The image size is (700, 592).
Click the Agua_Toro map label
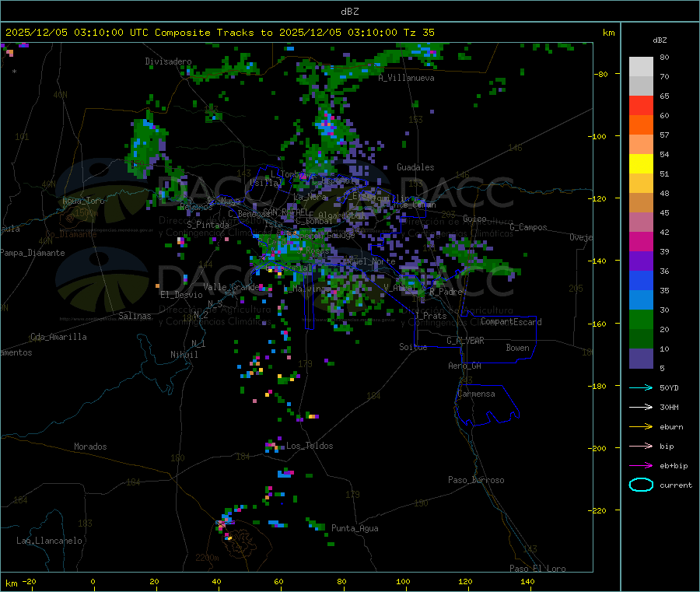pyautogui.click(x=83, y=201)
